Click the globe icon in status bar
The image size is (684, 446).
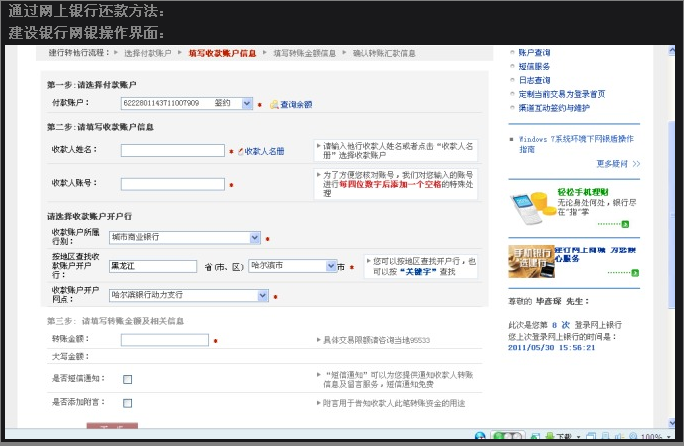pyautogui.click(x=480, y=437)
